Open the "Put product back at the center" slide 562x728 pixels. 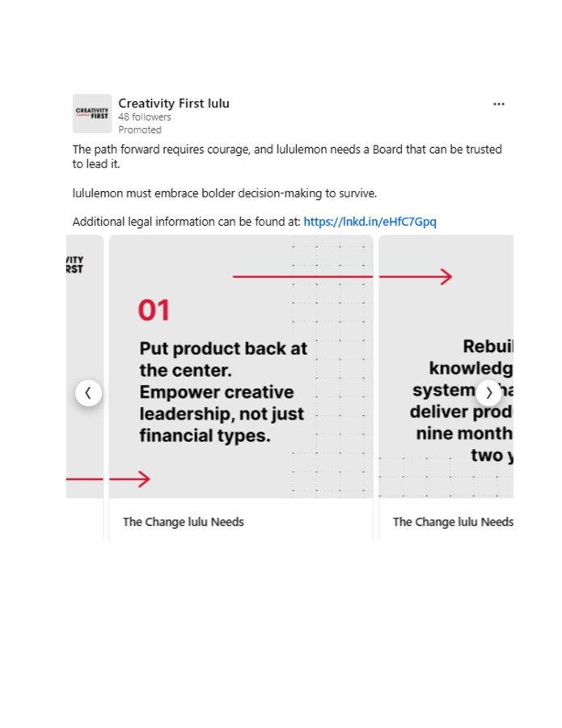222,392
